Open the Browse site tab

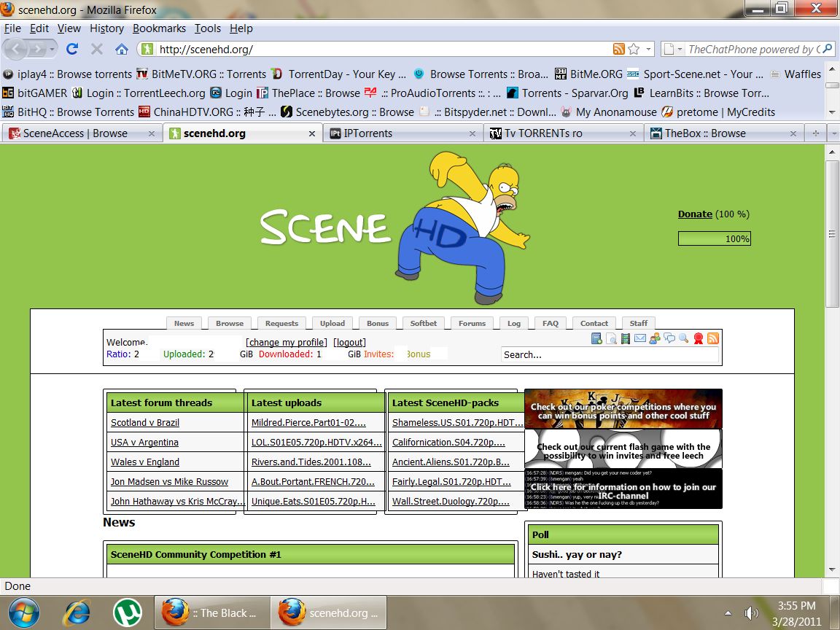click(x=229, y=323)
